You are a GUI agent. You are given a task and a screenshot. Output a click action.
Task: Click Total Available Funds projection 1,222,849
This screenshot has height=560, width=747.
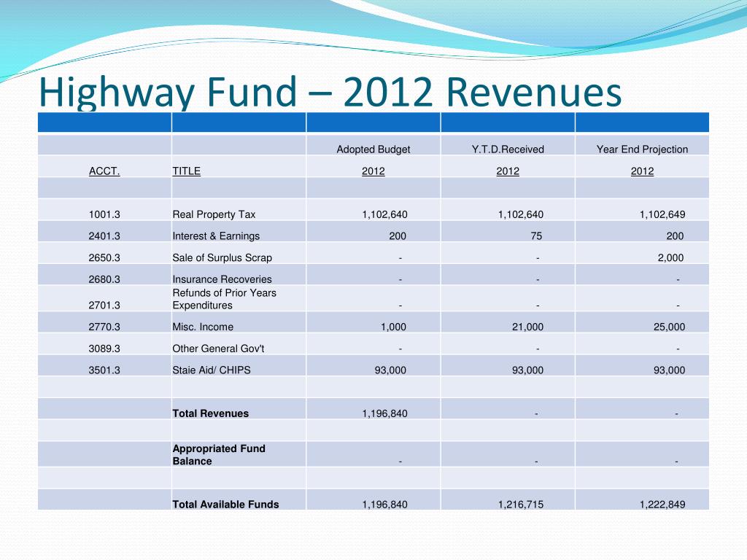[x=662, y=505]
